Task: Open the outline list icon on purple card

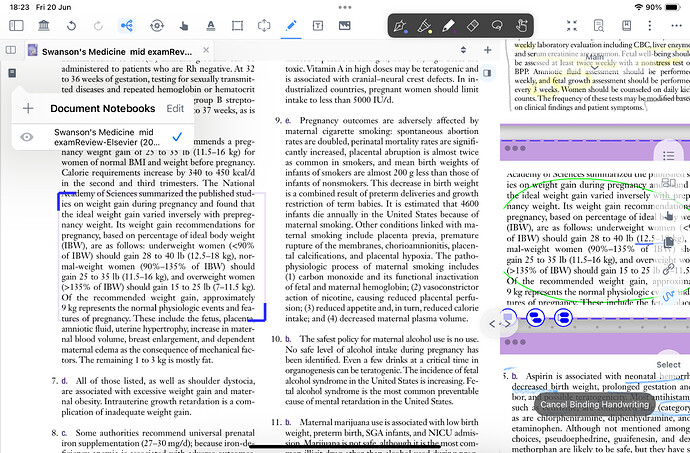Action: (668, 155)
